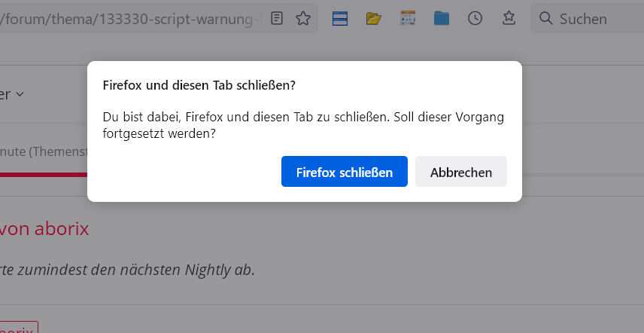The width and height of the screenshot is (644, 333).
Task: Click the dialog title "Firefox und diesen Tab schließen?"
Action: coord(199,85)
